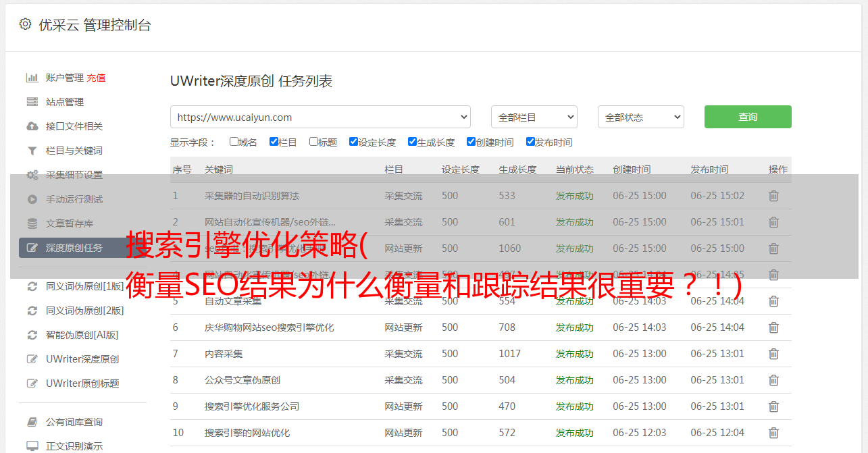868x453 pixels.
Task: Click the cloud upload icon for 接口文件相关
Action: tap(32, 126)
